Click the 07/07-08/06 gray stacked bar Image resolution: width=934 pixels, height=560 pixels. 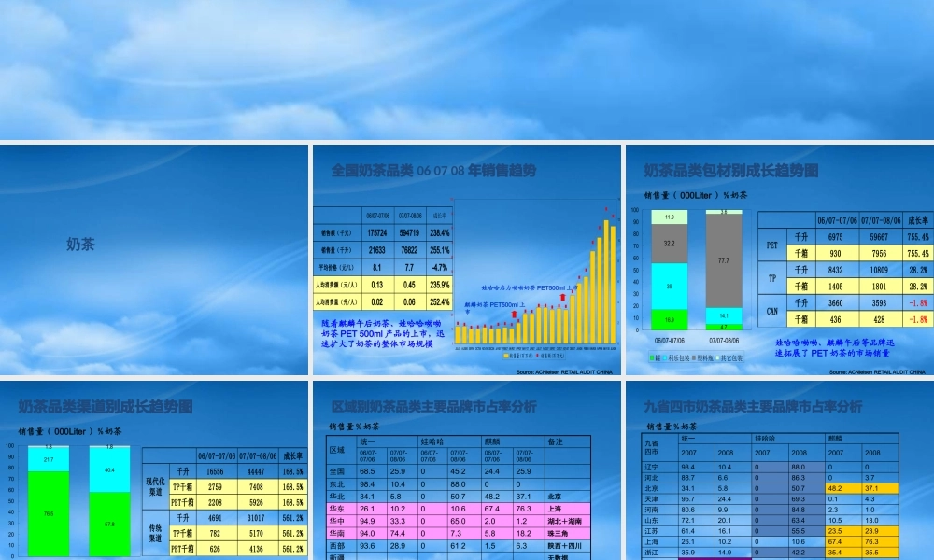pos(724,260)
